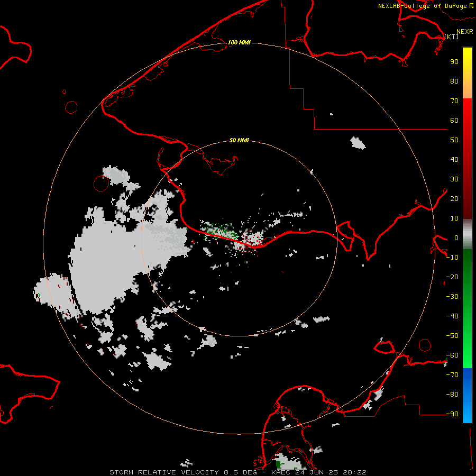Click the -90 value on velocity scale
This screenshot has height=476, width=476.
click(452, 414)
